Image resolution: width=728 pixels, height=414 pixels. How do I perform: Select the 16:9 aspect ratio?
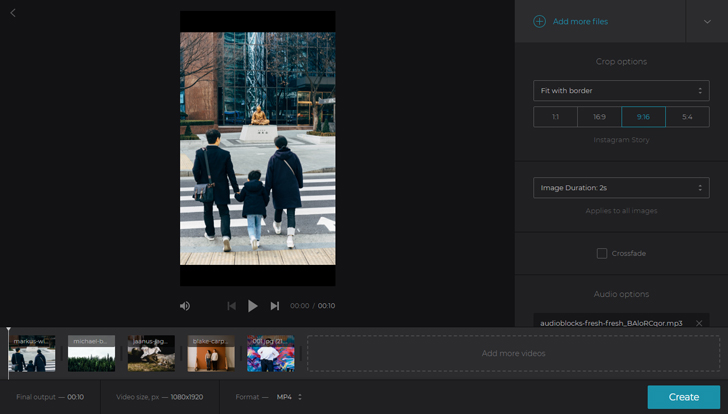[599, 116]
